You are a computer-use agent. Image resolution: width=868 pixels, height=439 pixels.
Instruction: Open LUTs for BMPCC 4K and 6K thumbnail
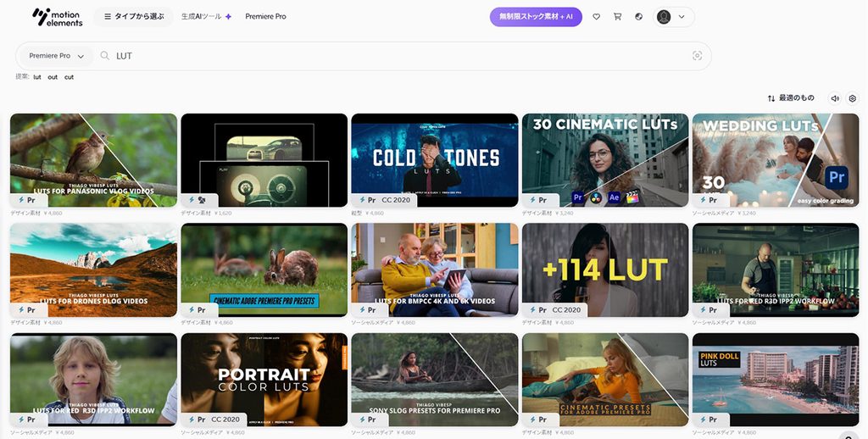coord(435,270)
